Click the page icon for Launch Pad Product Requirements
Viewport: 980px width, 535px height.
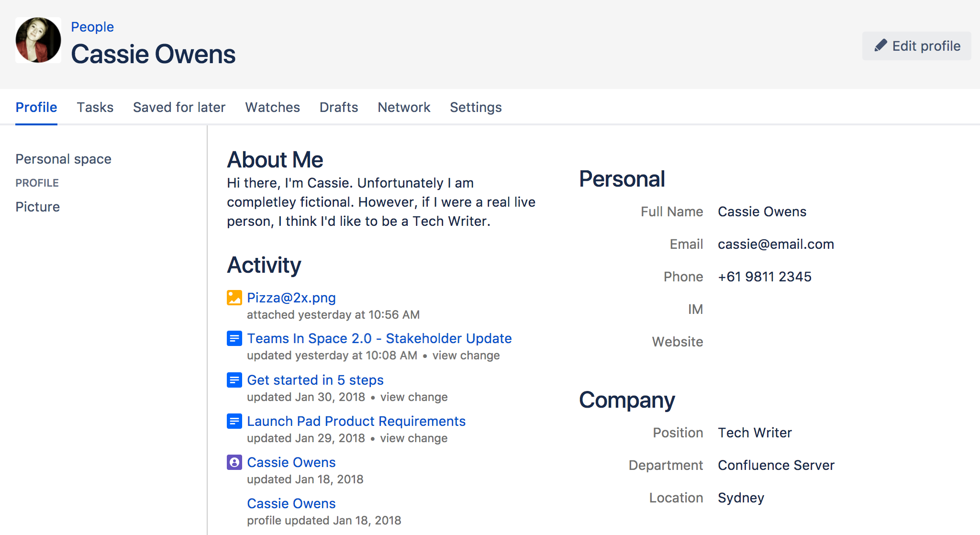coord(234,421)
